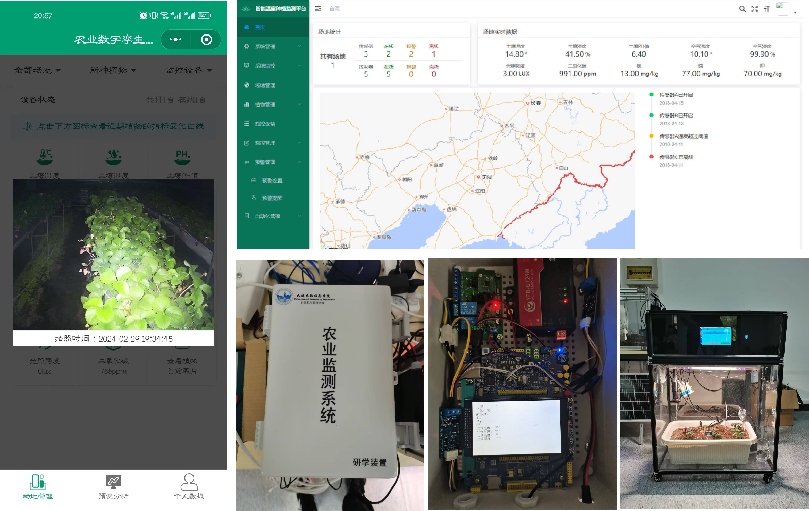The width and height of the screenshot is (809, 511).
Task: Click the 14.30 soil temperature reading
Action: click(516, 54)
